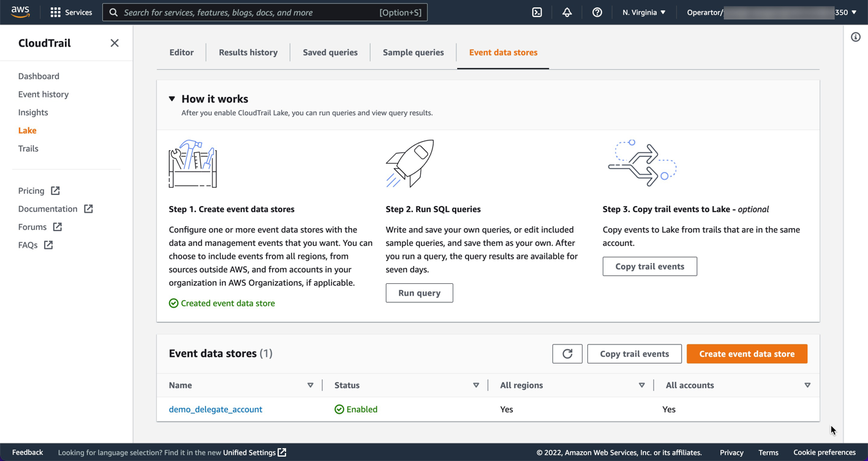Screen dimensions: 868x461
Task: Click the external link icon beside Pricing
Action: 55,191
